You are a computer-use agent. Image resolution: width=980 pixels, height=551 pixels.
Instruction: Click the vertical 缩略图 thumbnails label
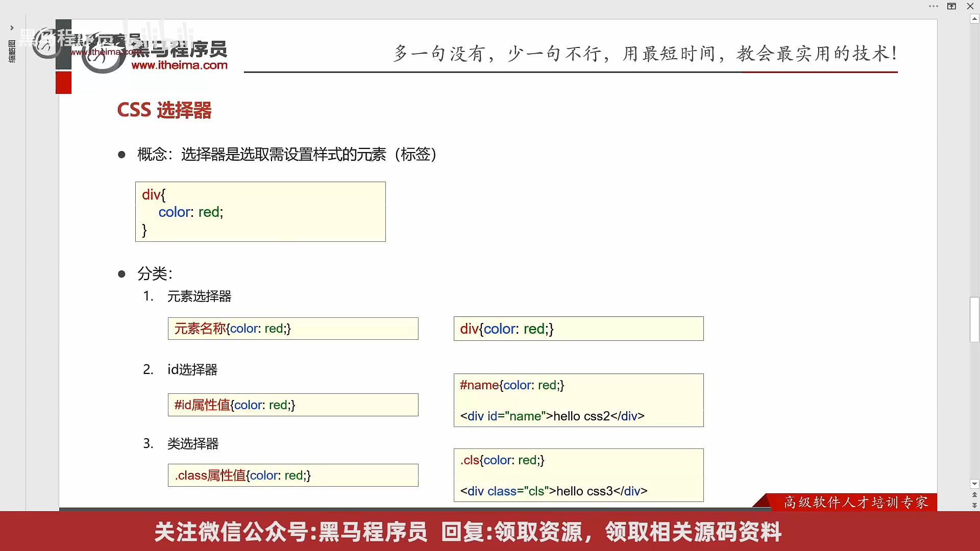pos(12,52)
